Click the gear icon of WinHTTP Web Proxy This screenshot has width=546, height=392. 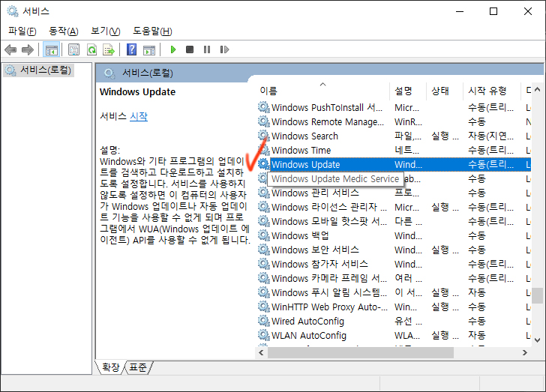(x=263, y=307)
